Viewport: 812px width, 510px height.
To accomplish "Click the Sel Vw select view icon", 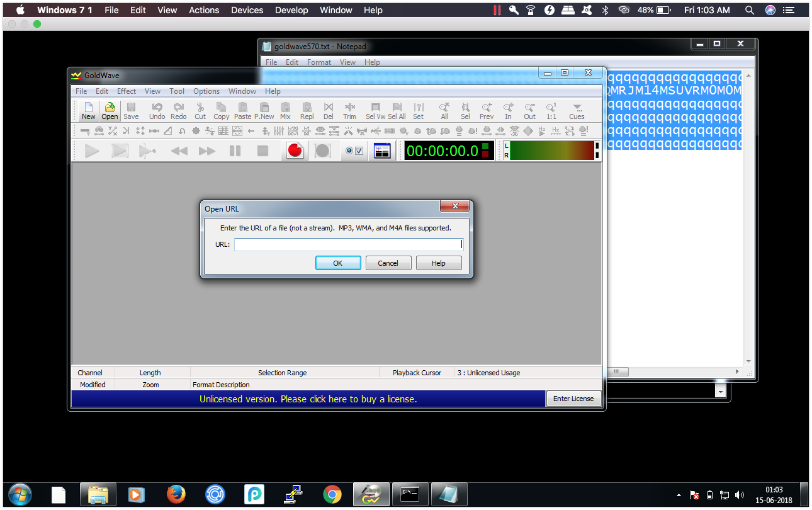I will [x=375, y=111].
